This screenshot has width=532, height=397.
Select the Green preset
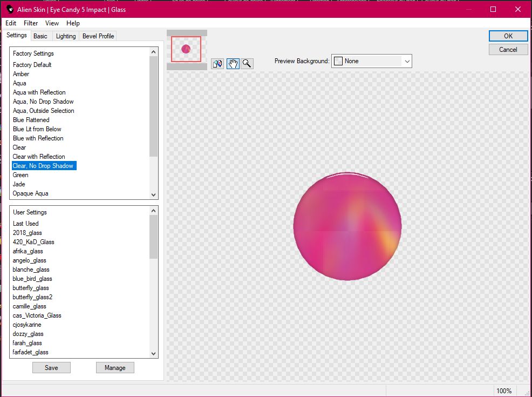[x=21, y=175]
